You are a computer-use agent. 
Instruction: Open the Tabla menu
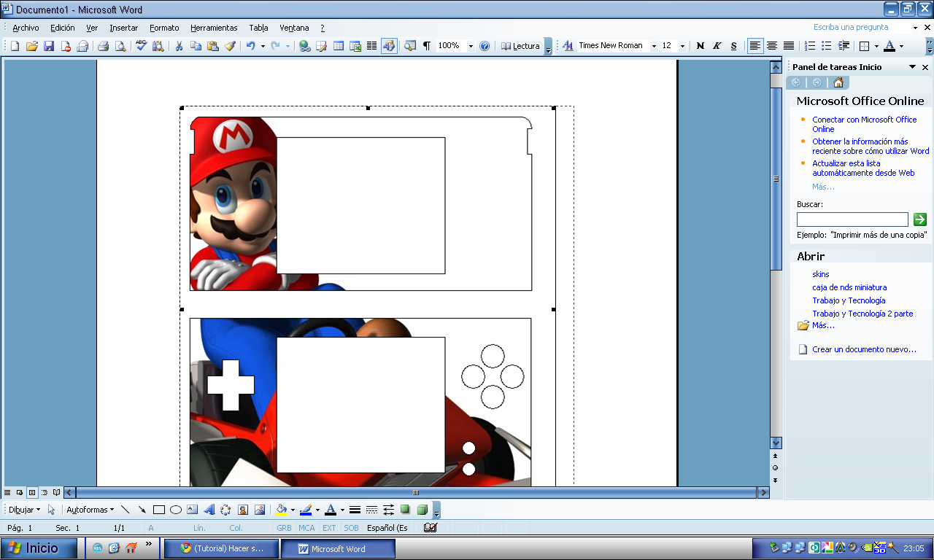point(258,28)
